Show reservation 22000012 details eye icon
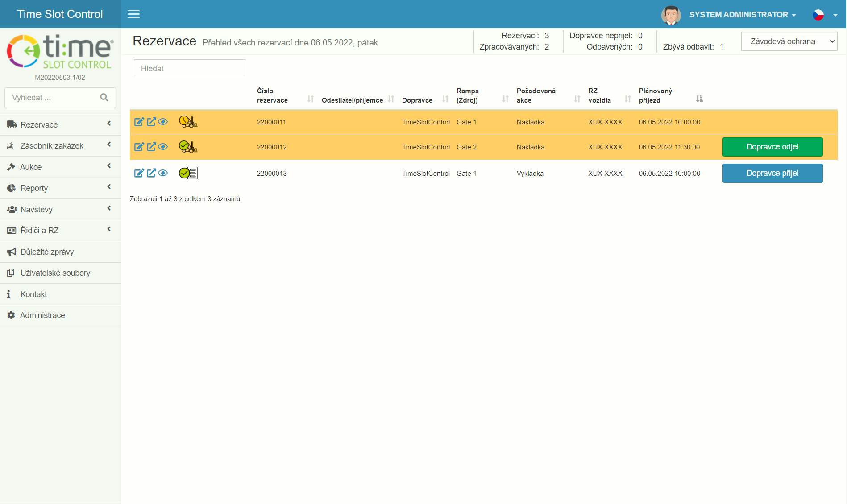This screenshot has height=504, width=847. click(163, 147)
